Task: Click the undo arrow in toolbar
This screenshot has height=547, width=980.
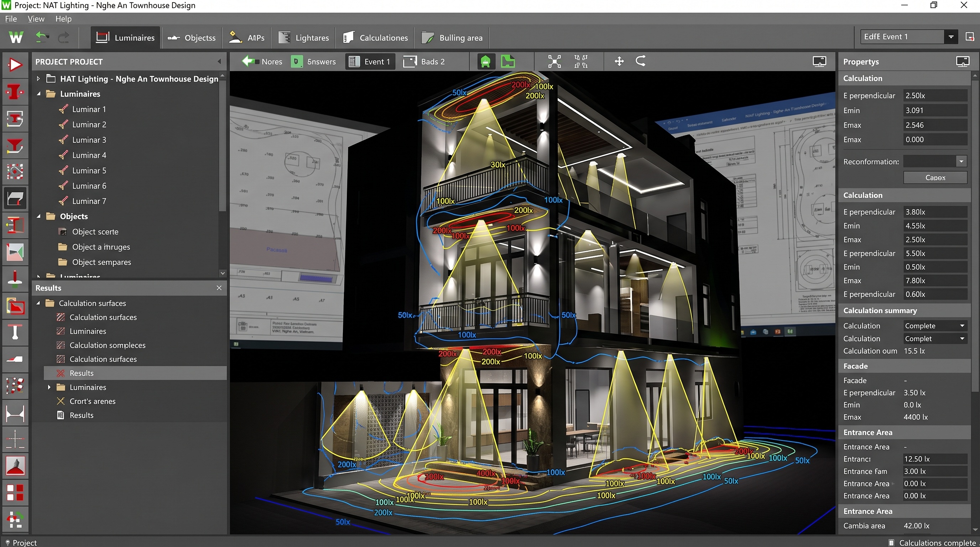Action: point(42,37)
